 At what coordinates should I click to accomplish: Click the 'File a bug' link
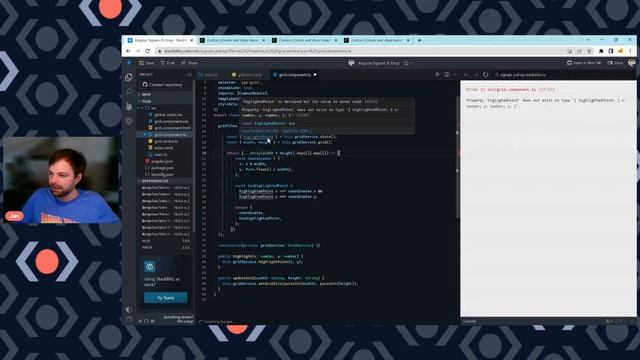coord(185,322)
